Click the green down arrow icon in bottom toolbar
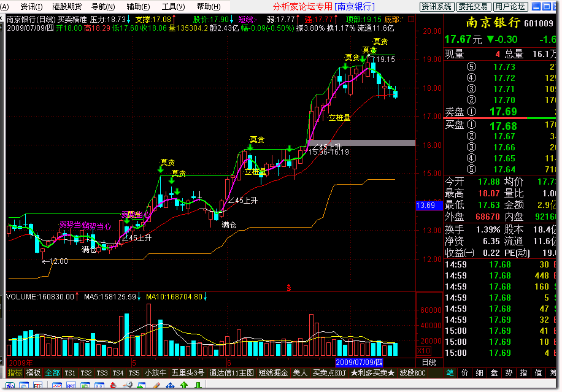562x392 pixels. click(198, 386)
